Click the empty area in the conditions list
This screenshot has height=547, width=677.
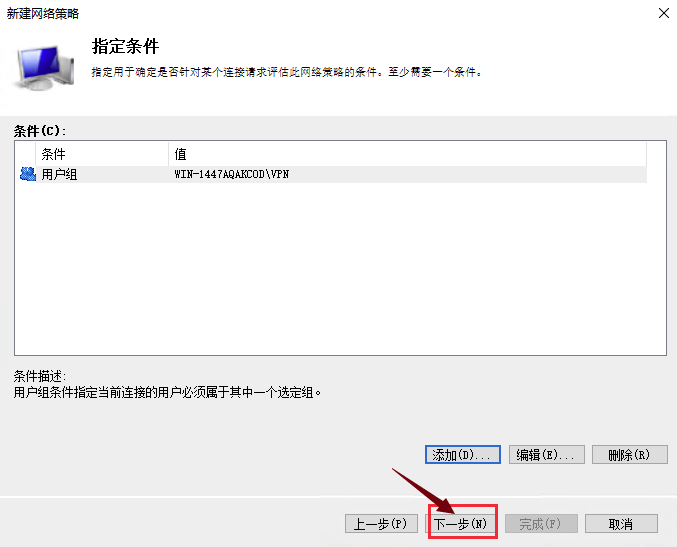click(340, 270)
